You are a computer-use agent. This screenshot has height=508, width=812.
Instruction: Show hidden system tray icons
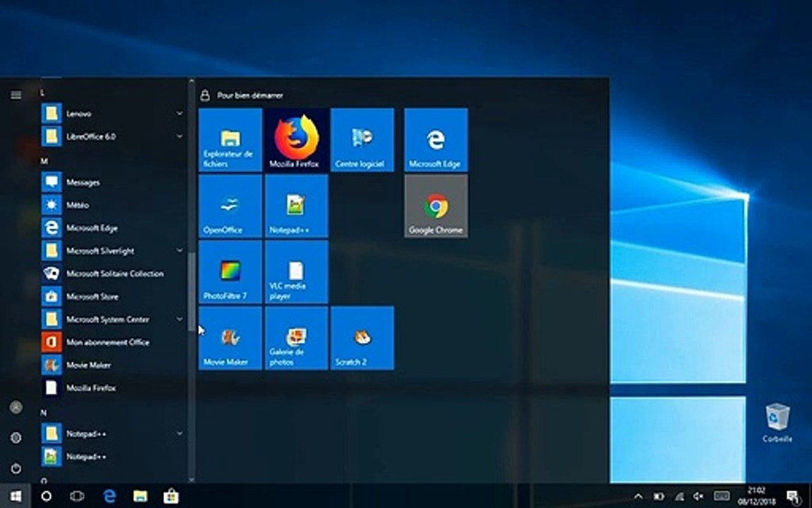(638, 496)
